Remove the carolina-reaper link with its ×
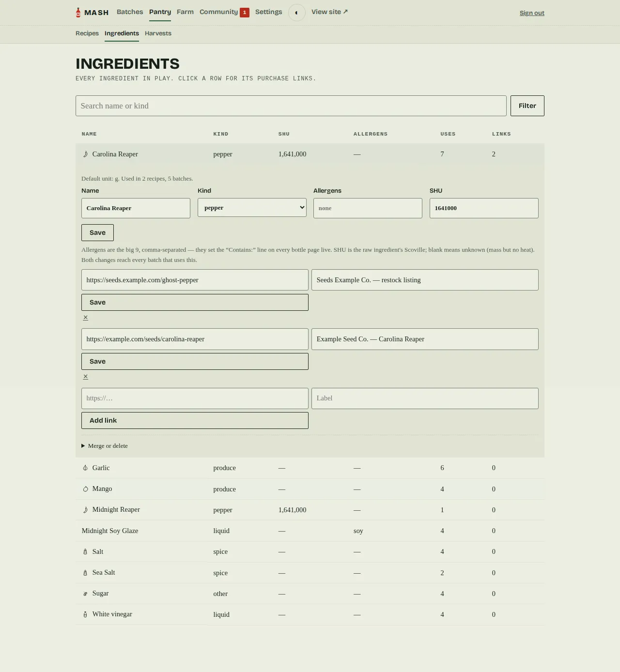Screen dimensions: 620x672 tap(85, 377)
